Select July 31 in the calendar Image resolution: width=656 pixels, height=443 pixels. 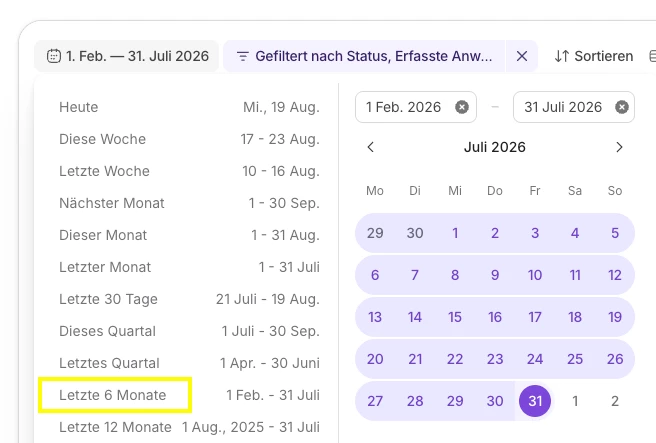coord(535,401)
